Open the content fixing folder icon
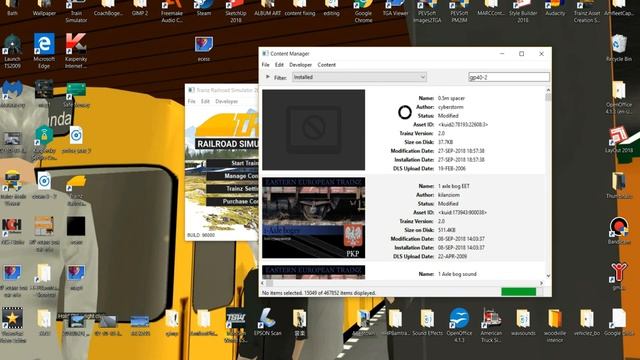This screenshot has width=640, height=360. tap(300, 8)
